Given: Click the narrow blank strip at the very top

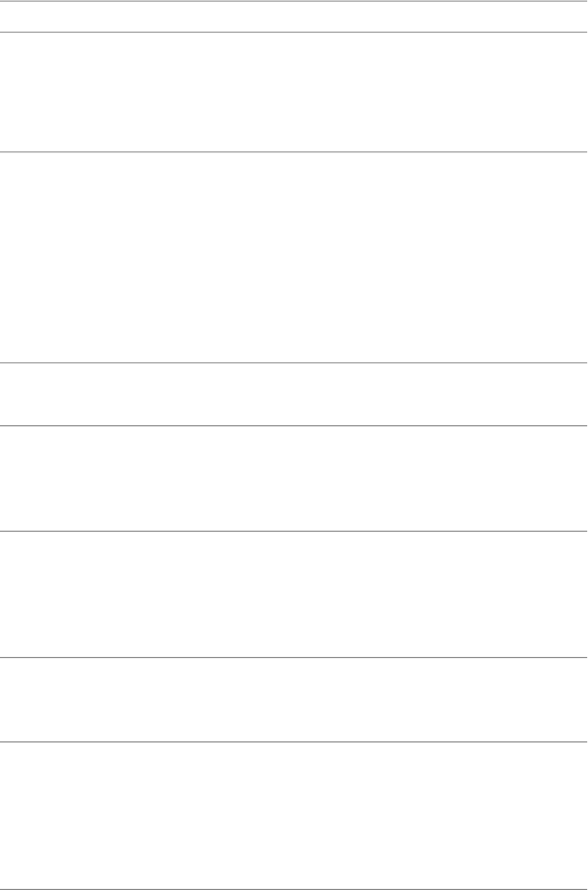Looking at the screenshot, I should pyautogui.click(x=293, y=16).
